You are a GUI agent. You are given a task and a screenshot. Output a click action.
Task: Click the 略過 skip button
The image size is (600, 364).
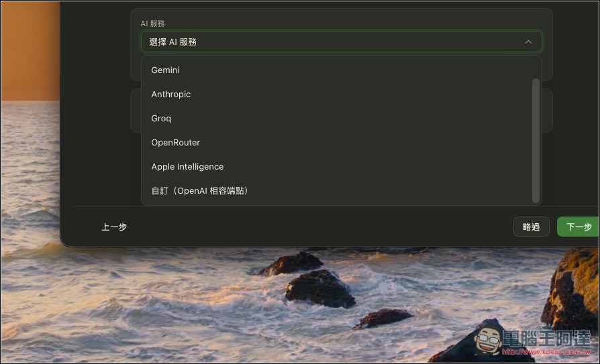coord(531,227)
